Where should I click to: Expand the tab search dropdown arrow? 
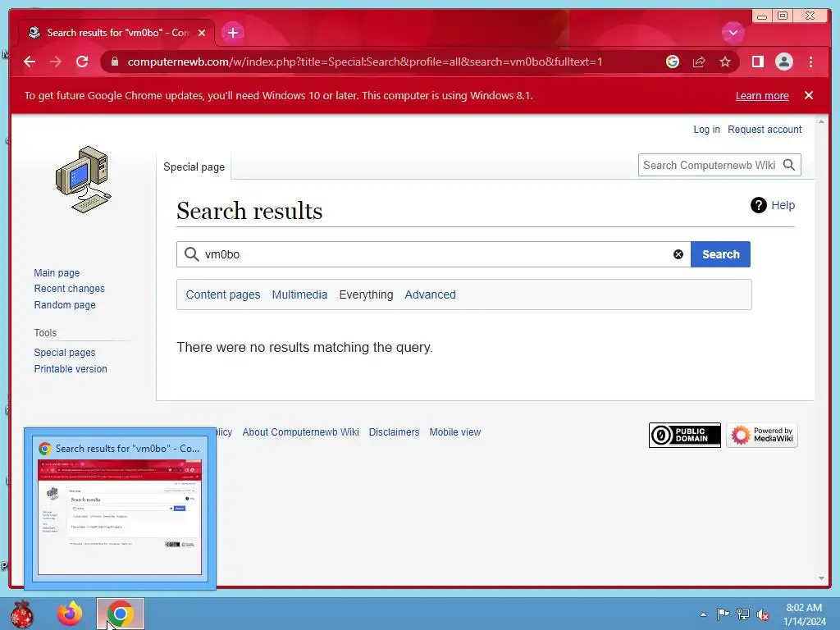pyautogui.click(x=733, y=33)
